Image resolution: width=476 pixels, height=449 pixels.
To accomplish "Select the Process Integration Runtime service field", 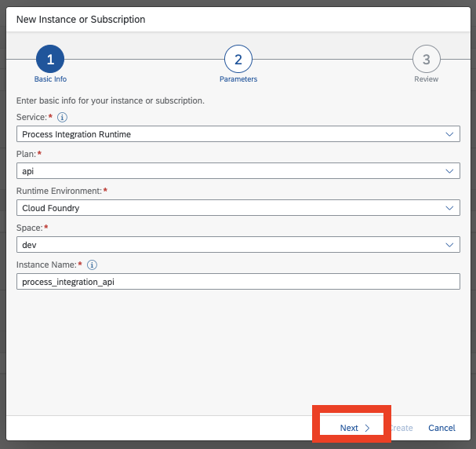I will (238, 134).
